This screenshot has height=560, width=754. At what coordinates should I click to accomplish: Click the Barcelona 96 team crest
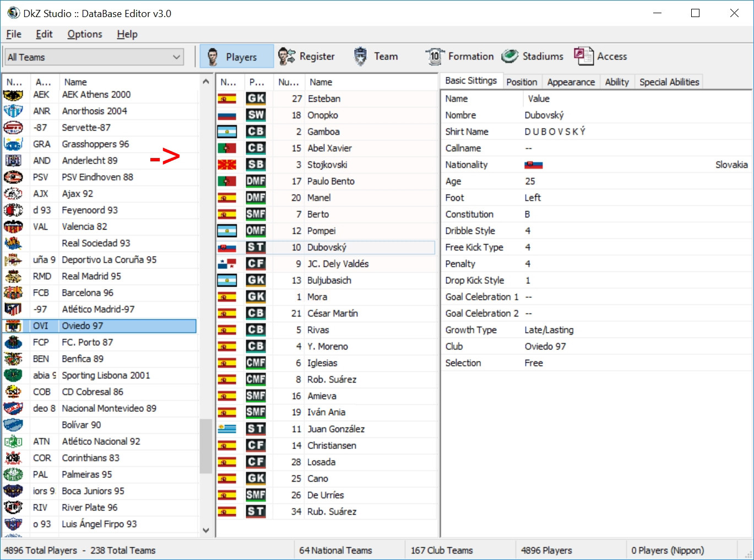tap(13, 293)
